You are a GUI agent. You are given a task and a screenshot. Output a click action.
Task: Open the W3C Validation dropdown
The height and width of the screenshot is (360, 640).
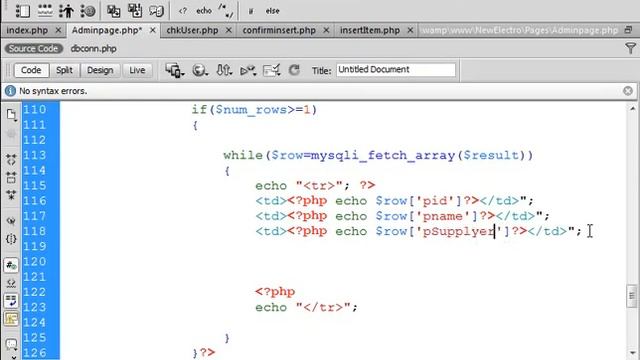(248, 70)
